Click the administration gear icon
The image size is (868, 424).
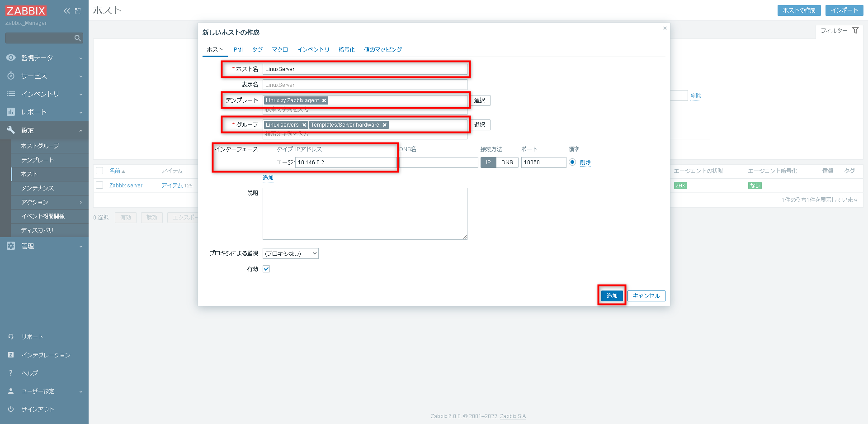pyautogui.click(x=11, y=246)
